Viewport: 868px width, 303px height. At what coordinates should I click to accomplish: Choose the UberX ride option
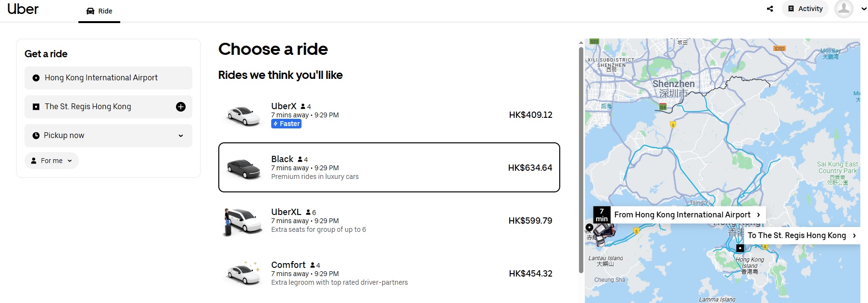click(x=389, y=115)
